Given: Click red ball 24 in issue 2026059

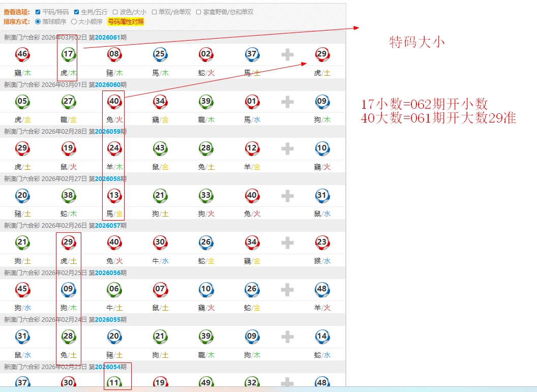Looking at the screenshot, I should (114, 148).
